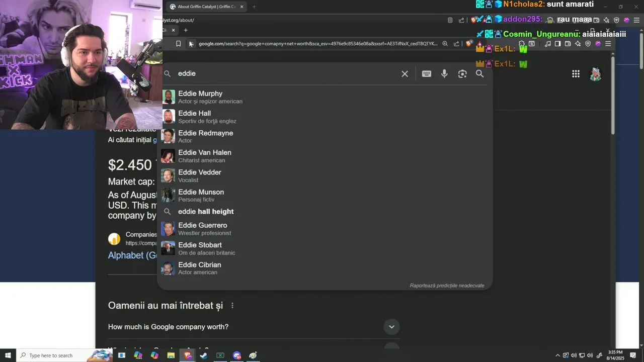This screenshot has height=362, width=644.
Task: Close the front window's current tab
Action: tap(173, 30)
